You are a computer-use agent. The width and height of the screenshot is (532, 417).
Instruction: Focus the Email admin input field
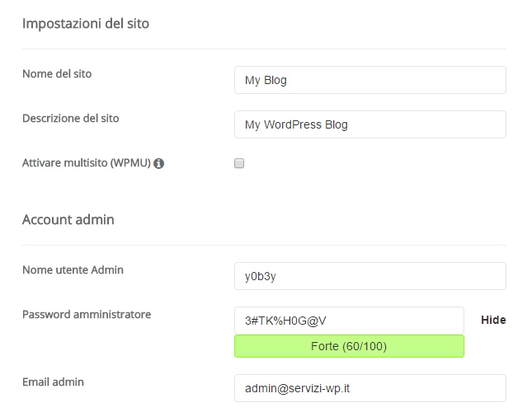point(370,388)
